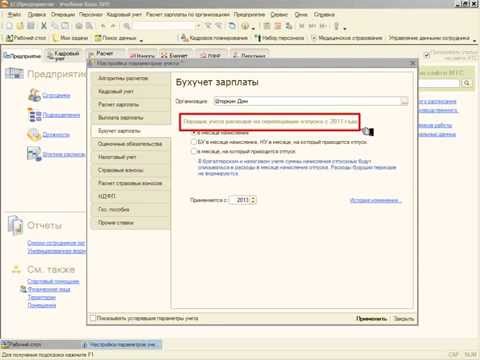Open the История изменения link

376,200
